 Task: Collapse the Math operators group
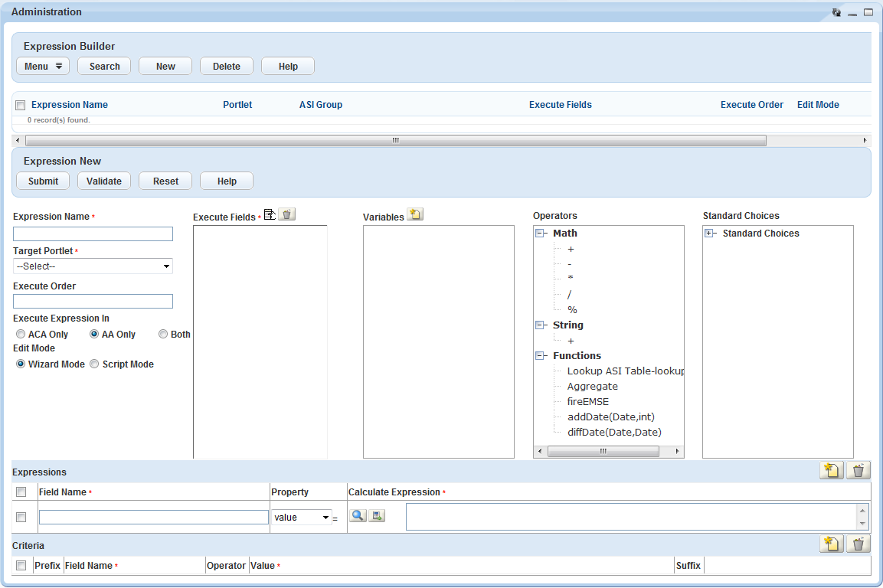[539, 234]
